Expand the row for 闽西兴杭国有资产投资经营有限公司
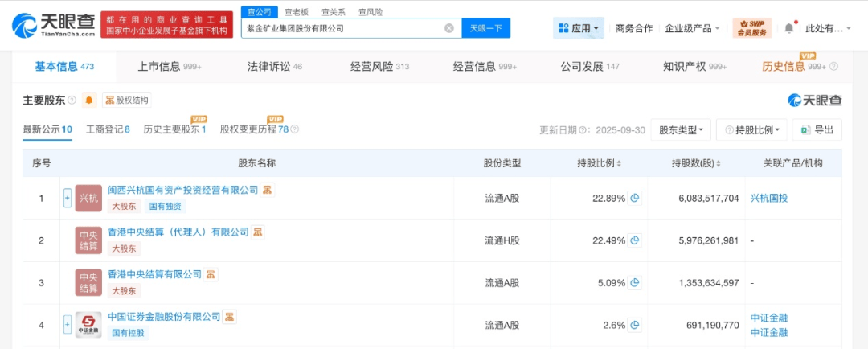 point(68,198)
